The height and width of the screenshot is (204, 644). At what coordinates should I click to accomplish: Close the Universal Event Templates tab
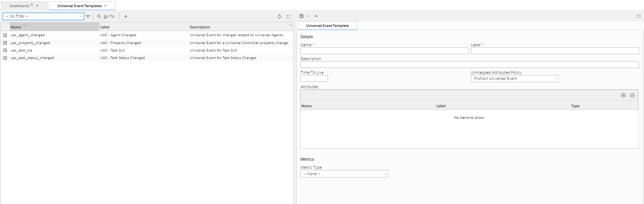tap(106, 6)
